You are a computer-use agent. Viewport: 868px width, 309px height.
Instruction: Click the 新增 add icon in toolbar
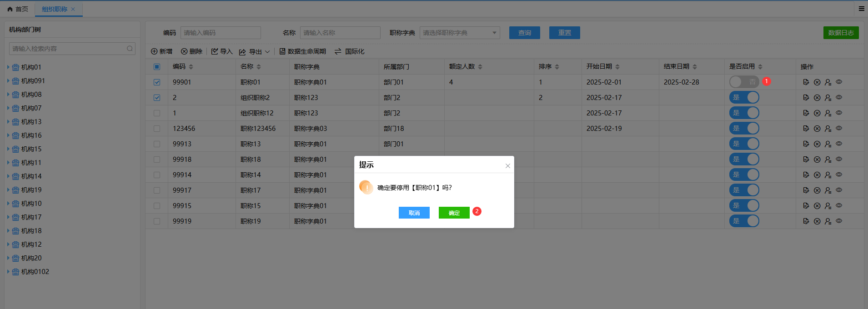[x=154, y=51]
